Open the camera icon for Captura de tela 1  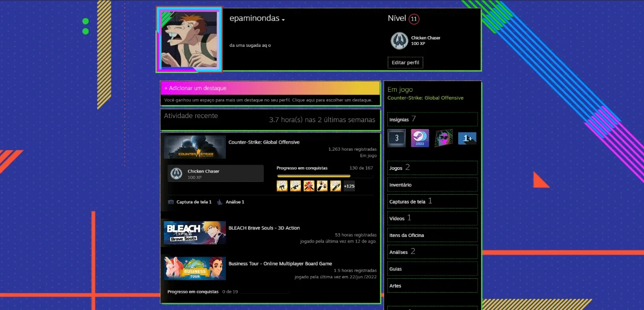(171, 202)
